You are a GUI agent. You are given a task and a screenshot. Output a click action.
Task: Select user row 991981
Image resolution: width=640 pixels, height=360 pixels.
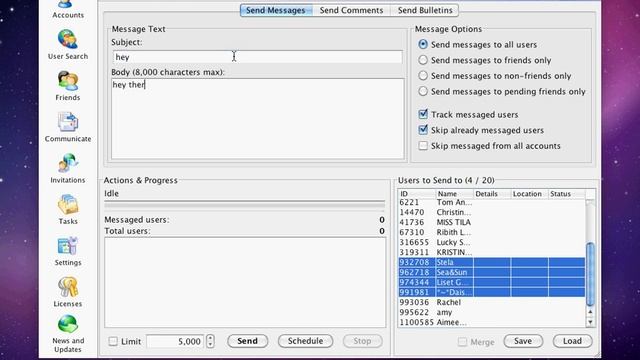coord(491,292)
